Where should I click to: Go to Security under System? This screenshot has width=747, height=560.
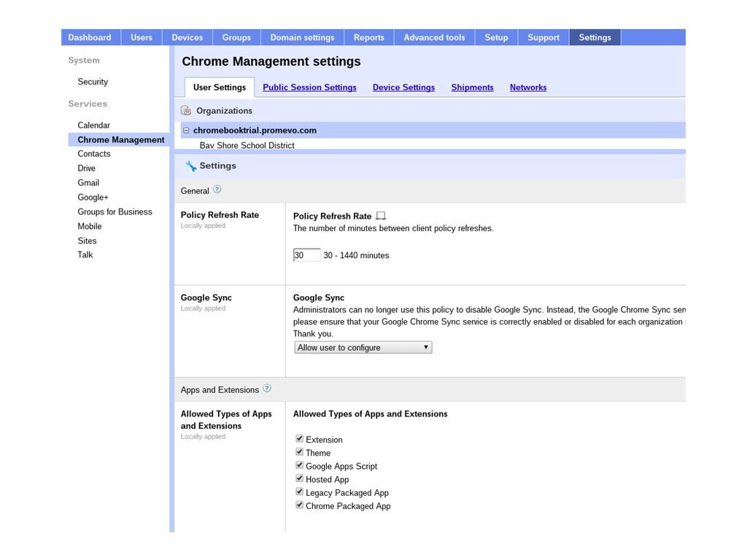tap(93, 82)
